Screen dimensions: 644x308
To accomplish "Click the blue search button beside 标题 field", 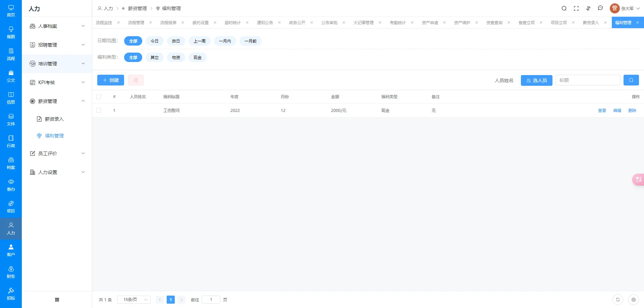I will (631, 80).
